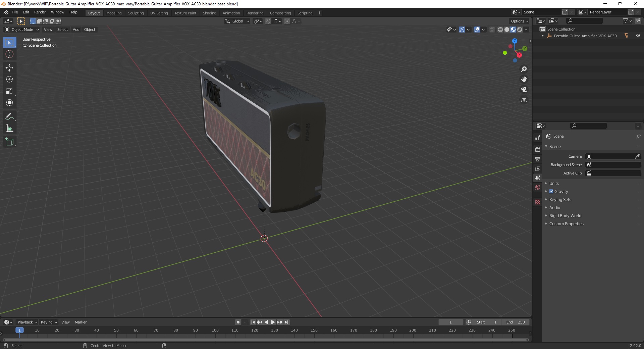This screenshot has width=644, height=349.
Task: Activate the Scale tool
Action: click(x=9, y=91)
